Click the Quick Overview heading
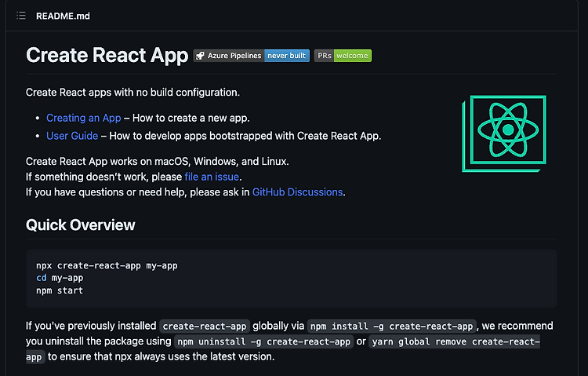Image resolution: width=588 pixels, height=376 pixels. tap(81, 225)
